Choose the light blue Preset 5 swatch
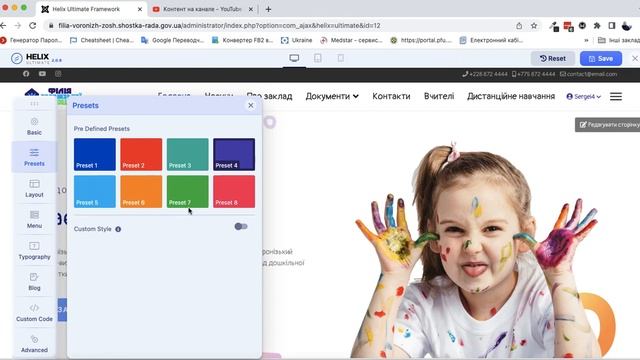The height and width of the screenshot is (360, 640). (x=95, y=191)
